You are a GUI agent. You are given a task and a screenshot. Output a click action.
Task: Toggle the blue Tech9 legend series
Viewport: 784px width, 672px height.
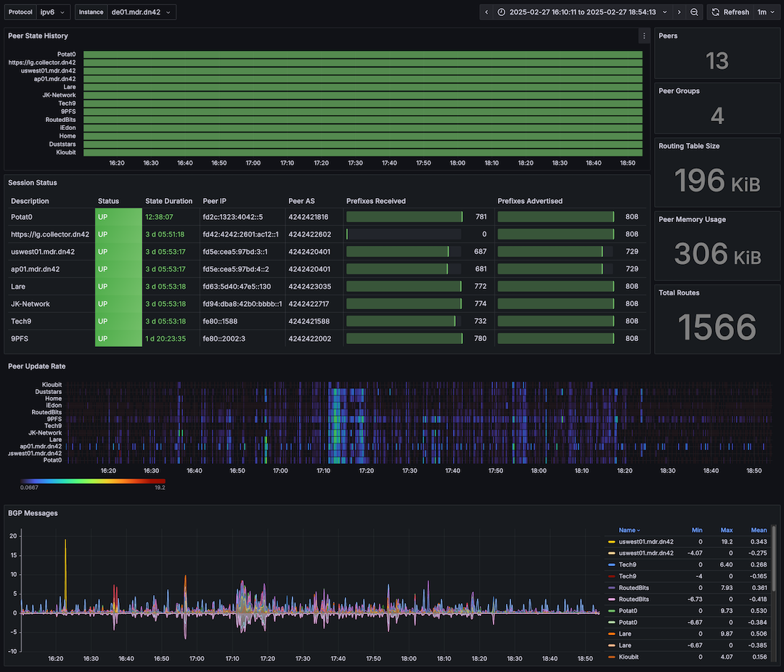pyautogui.click(x=627, y=565)
